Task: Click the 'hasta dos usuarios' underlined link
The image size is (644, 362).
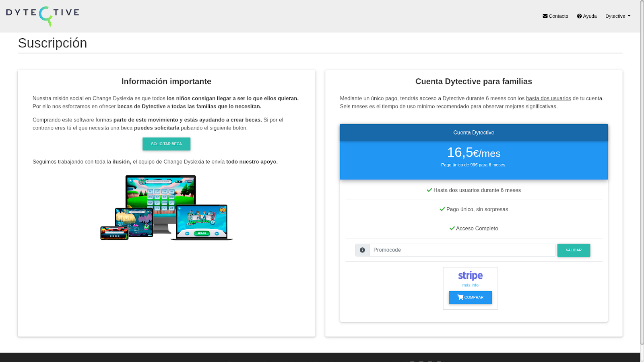Action: coord(548,99)
